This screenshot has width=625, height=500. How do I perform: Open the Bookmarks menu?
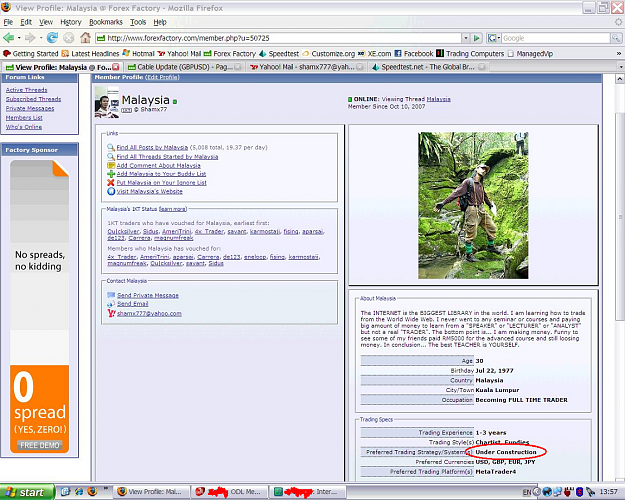point(106,22)
